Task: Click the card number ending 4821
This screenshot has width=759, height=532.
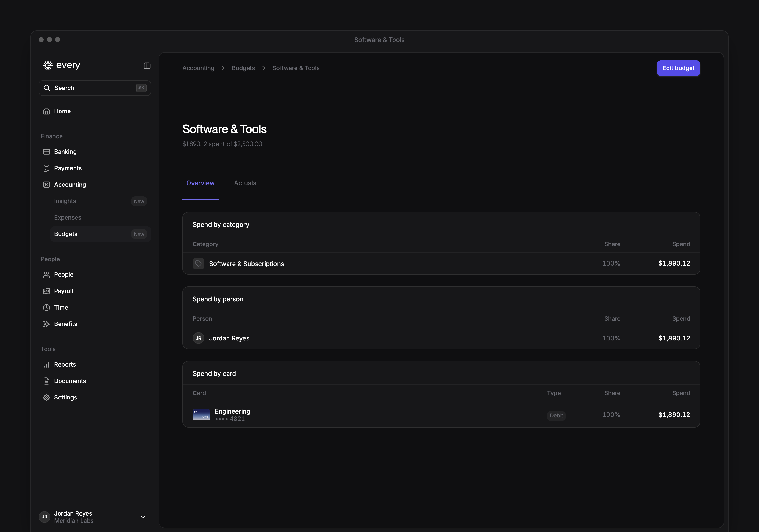Action: pyautogui.click(x=230, y=419)
